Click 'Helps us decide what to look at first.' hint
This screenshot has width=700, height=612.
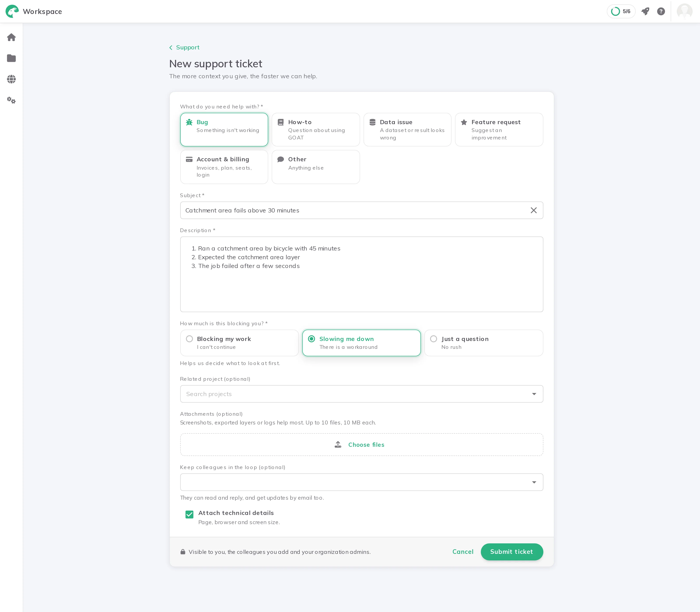[230, 363]
